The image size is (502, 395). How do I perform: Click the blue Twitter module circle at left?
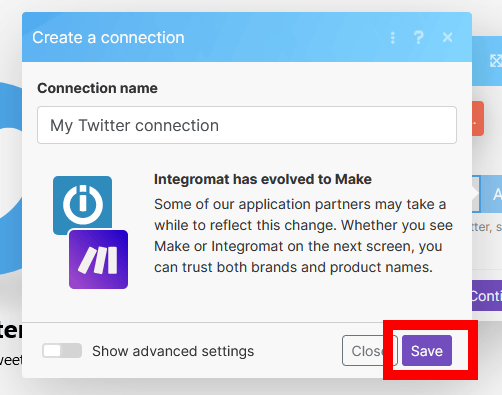11,178
